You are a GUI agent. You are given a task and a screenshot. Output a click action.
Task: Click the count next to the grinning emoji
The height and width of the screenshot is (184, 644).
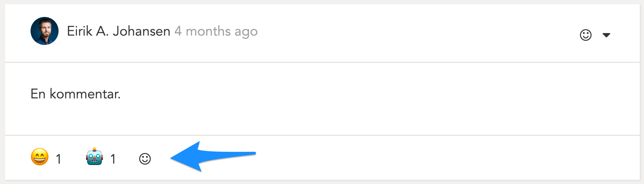[59, 159]
